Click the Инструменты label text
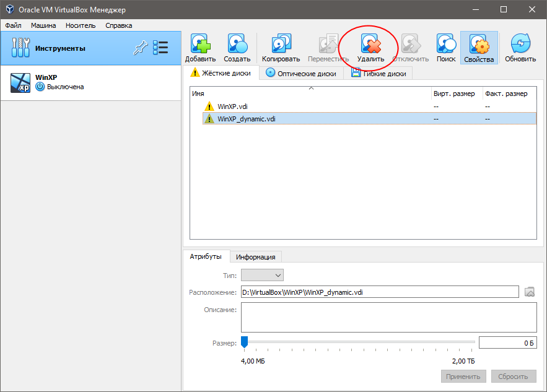Viewport: 547px width, 392px height. pyautogui.click(x=60, y=48)
